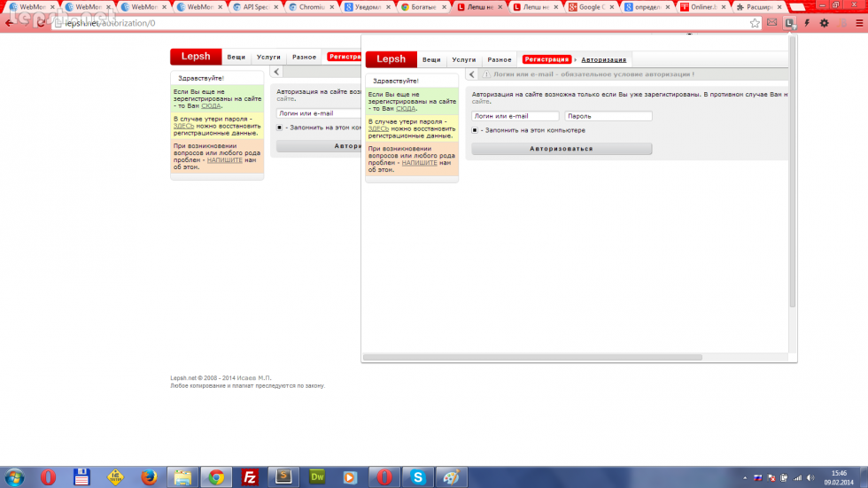Collapse the popup message bar with the left arrow
868x488 pixels.
[x=472, y=74]
